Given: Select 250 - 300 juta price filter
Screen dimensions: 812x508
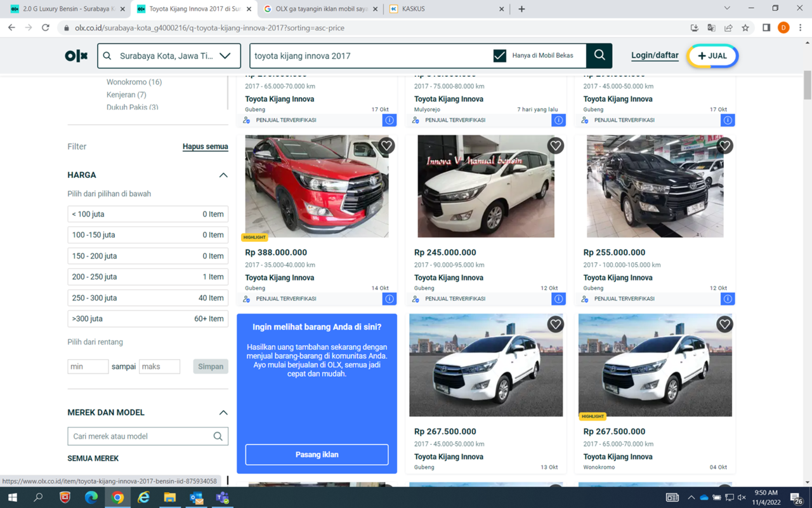Looking at the screenshot, I should click(x=148, y=298).
